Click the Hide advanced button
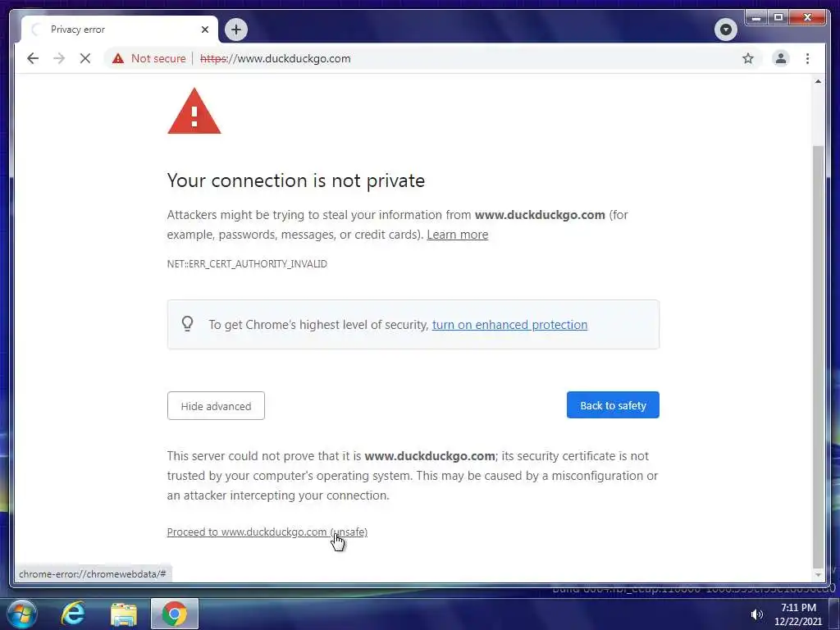The height and width of the screenshot is (630, 840). (216, 406)
